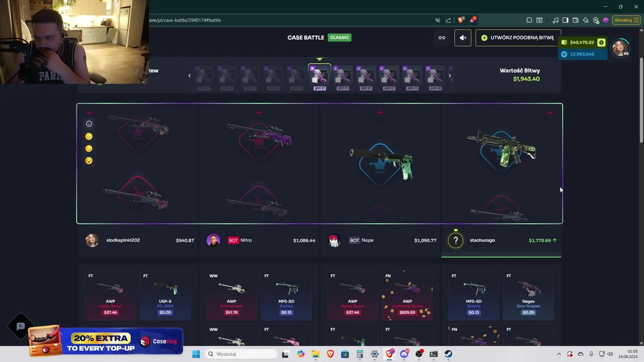Click the Wyszukaj taskbar search box

pos(242,354)
